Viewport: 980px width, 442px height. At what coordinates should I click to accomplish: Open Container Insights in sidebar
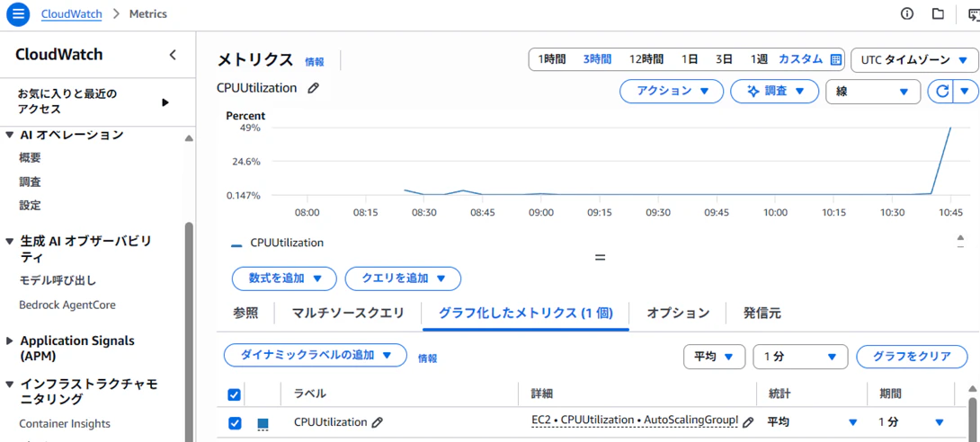[65, 424]
